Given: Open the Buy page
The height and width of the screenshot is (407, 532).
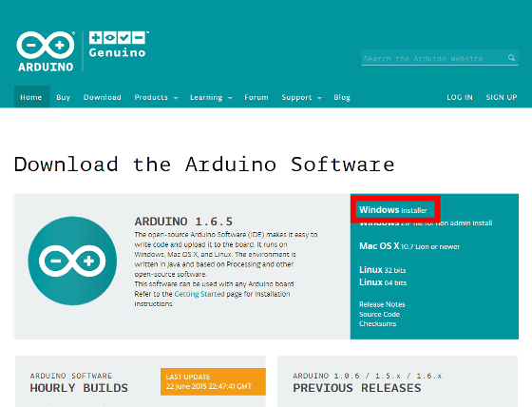Looking at the screenshot, I should coord(63,97).
